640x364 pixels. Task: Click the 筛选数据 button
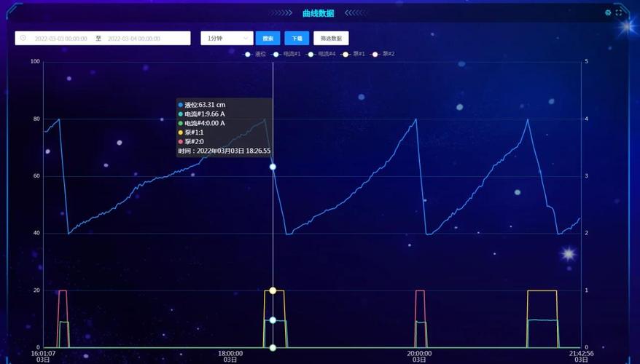click(331, 39)
